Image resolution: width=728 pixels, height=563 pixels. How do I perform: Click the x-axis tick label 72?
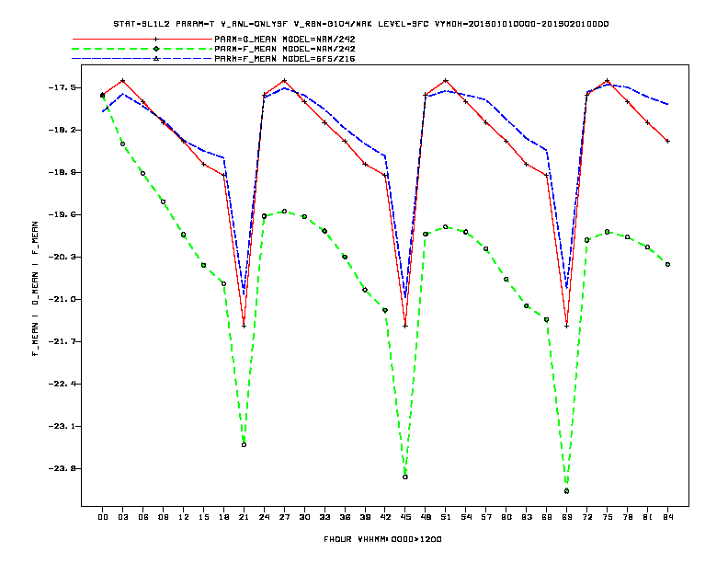[x=586, y=517]
